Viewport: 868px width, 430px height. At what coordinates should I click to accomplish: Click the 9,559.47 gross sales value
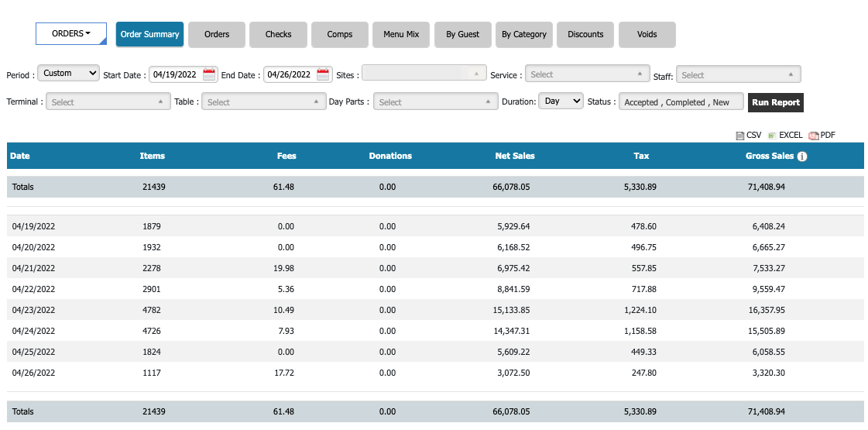coord(768,289)
